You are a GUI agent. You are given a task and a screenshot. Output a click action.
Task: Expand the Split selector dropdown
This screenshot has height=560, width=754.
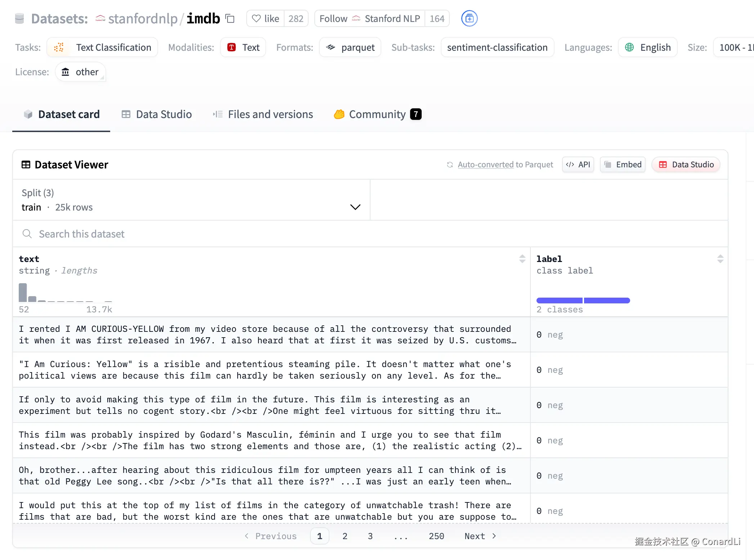(355, 207)
